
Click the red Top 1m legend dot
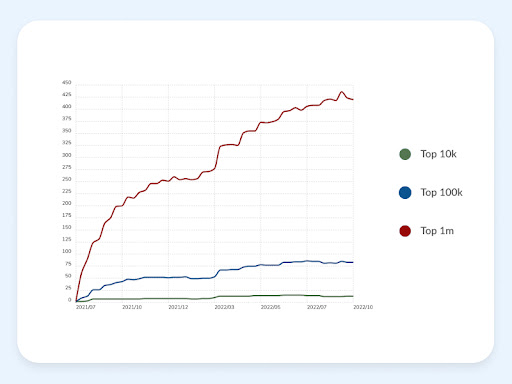pos(405,231)
